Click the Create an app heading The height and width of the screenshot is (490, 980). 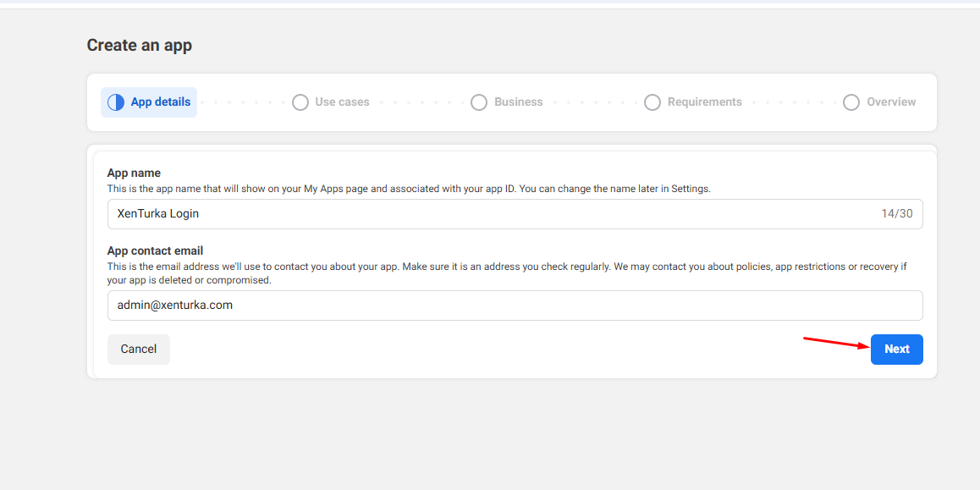tap(140, 45)
